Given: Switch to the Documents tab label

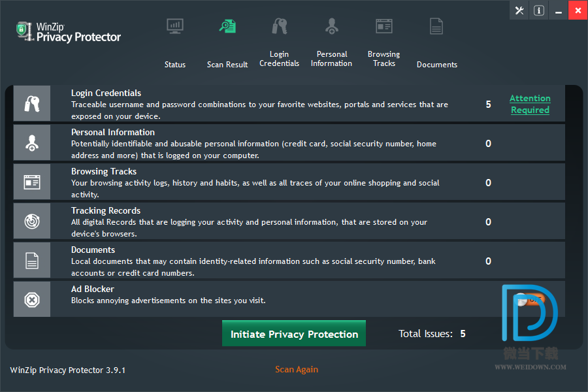Looking at the screenshot, I should coord(437,65).
